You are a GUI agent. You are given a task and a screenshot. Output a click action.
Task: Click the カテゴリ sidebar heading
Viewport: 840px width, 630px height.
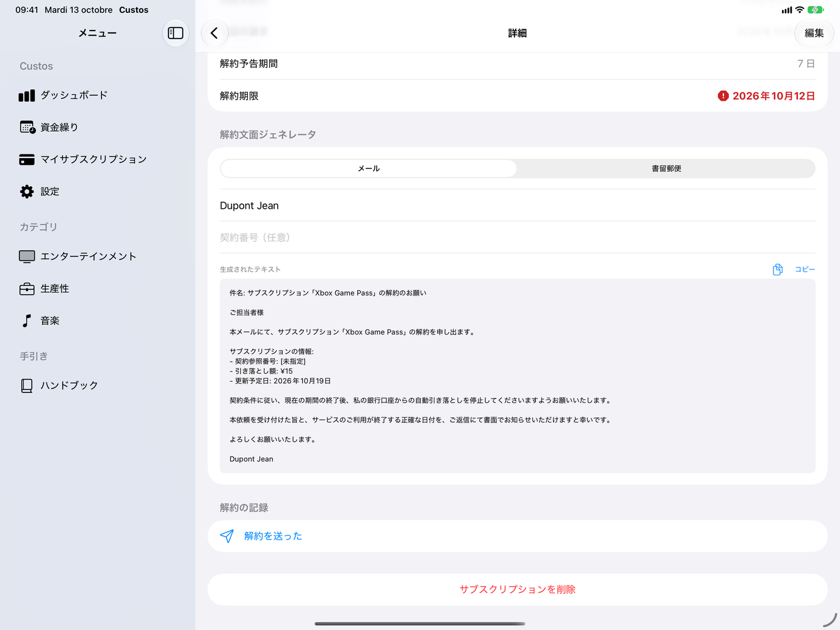(38, 226)
